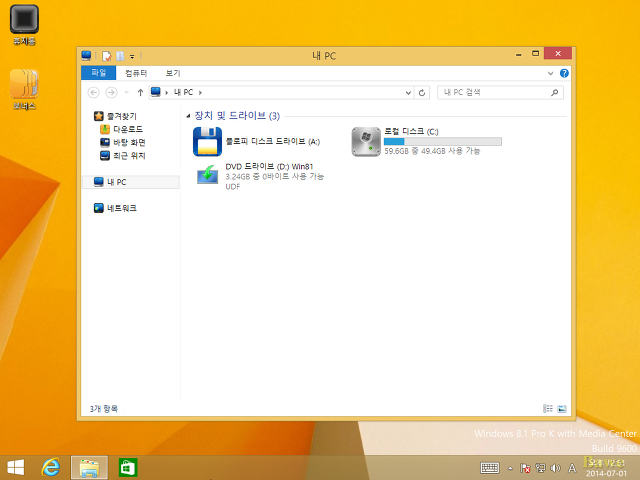Click the Back navigation arrow

point(93,93)
